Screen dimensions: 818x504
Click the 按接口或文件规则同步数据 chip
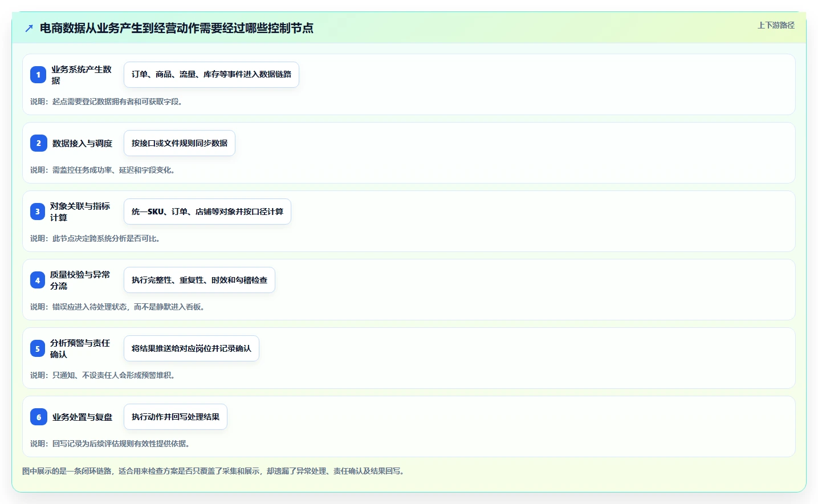[x=180, y=143]
